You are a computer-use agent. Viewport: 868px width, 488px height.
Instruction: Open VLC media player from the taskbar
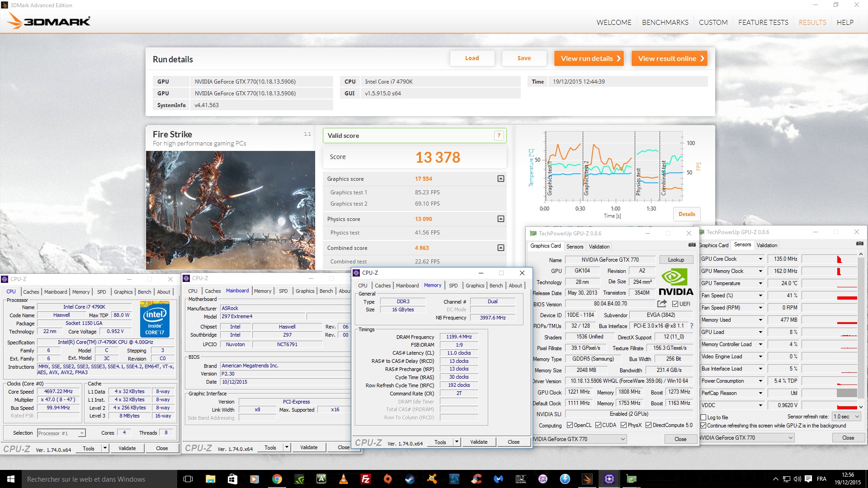pyautogui.click(x=343, y=479)
